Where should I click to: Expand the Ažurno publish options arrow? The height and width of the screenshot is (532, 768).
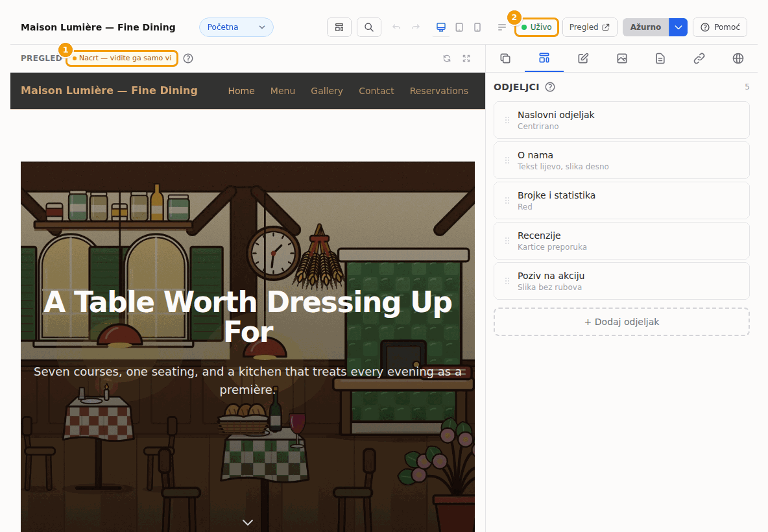678,27
